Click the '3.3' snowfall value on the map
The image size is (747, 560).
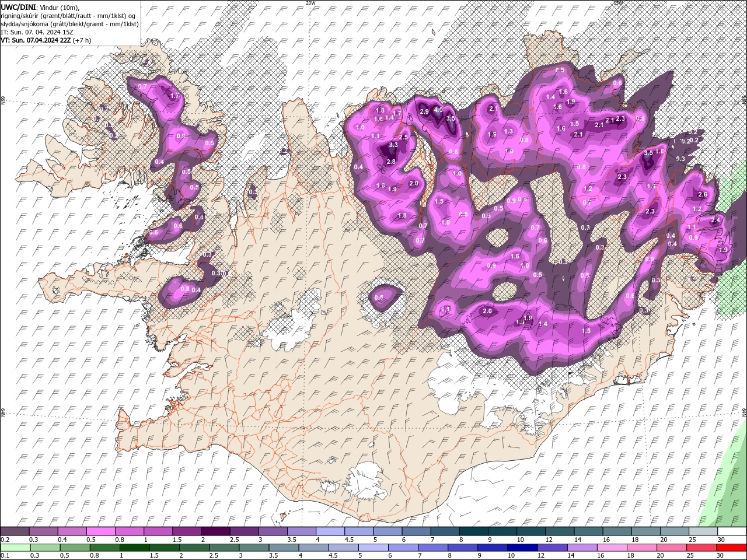[393, 145]
